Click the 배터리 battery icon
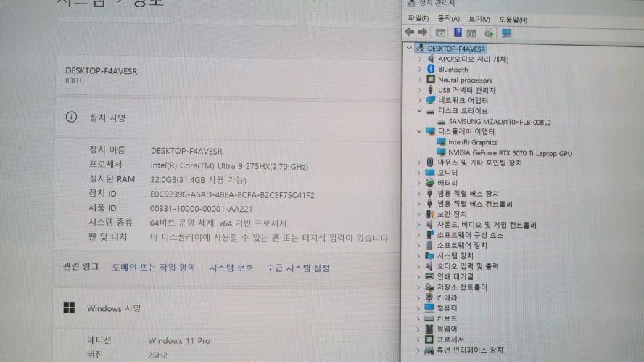 tap(429, 182)
